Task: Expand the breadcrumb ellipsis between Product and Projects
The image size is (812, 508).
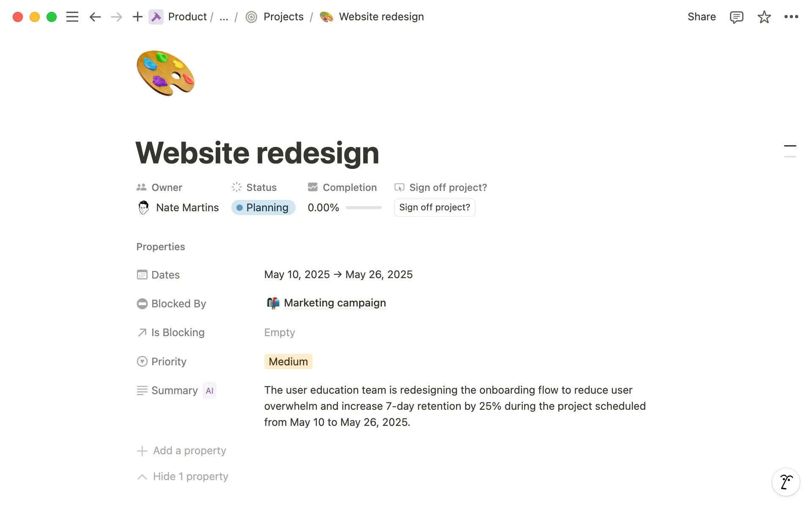Action: click(x=224, y=17)
